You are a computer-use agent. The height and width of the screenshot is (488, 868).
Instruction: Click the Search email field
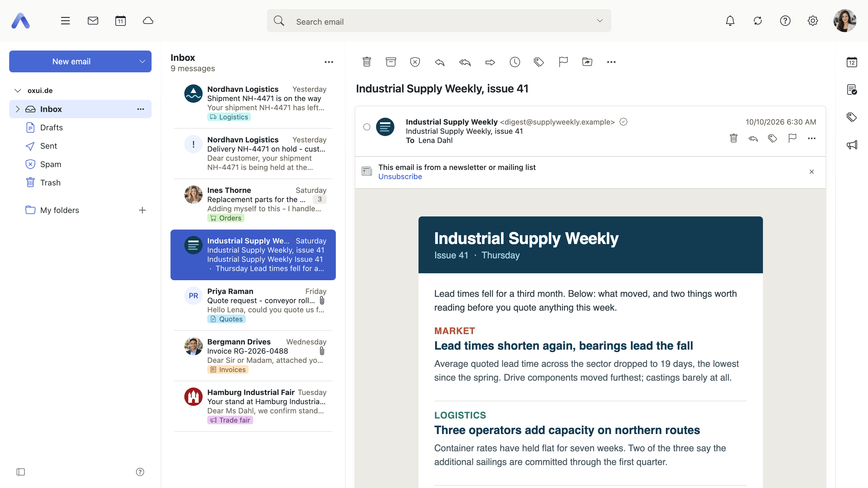pos(439,21)
